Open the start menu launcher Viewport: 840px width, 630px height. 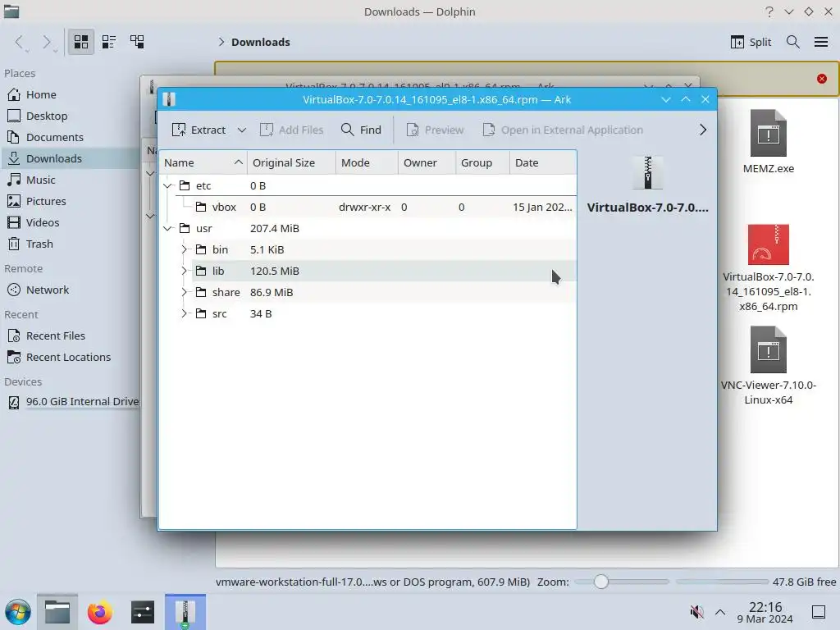tap(18, 612)
